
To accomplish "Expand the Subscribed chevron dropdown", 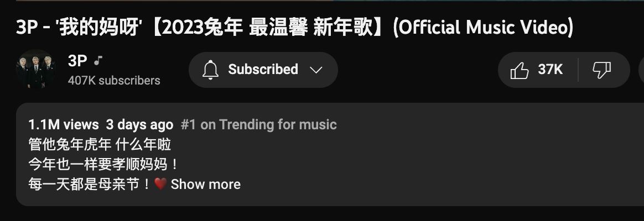I will pyautogui.click(x=316, y=70).
